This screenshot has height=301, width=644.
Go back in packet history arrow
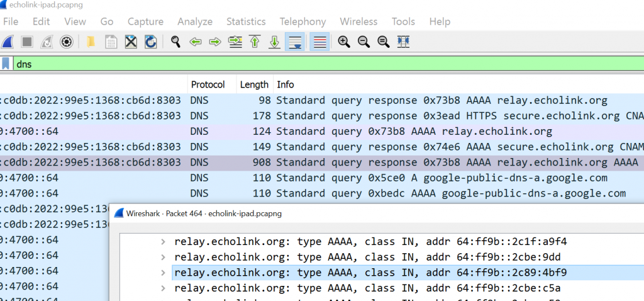click(x=196, y=42)
